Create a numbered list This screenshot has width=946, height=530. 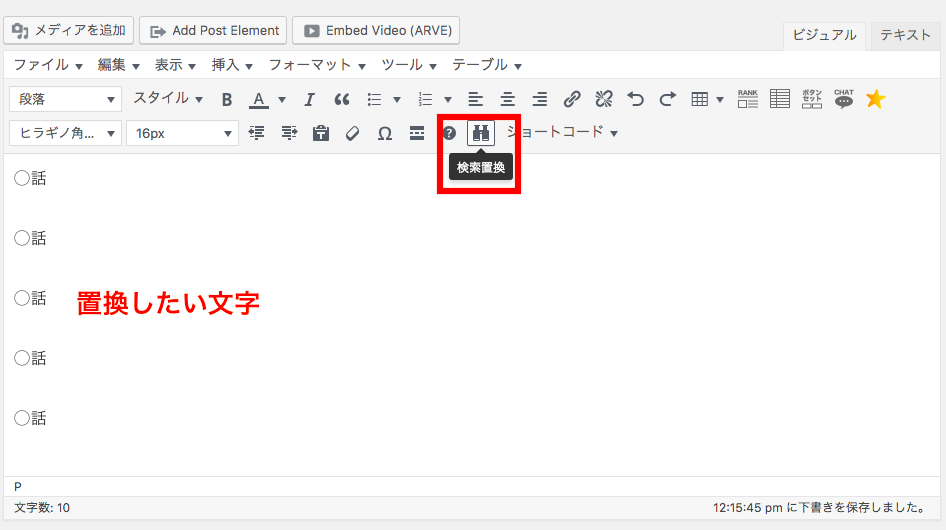tap(425, 99)
